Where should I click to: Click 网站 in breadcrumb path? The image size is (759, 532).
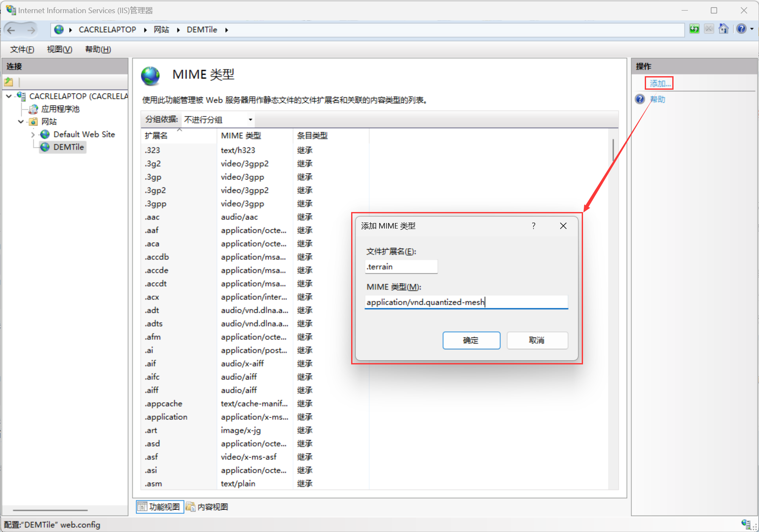click(161, 30)
